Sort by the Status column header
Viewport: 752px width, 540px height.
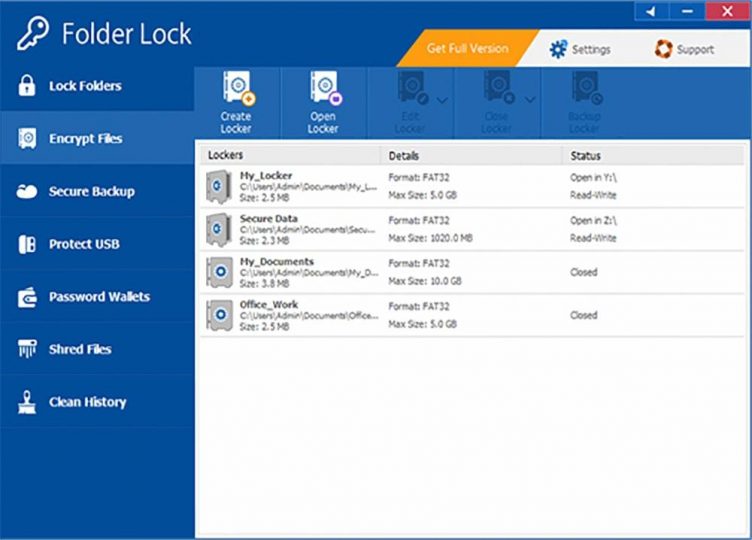click(x=586, y=156)
